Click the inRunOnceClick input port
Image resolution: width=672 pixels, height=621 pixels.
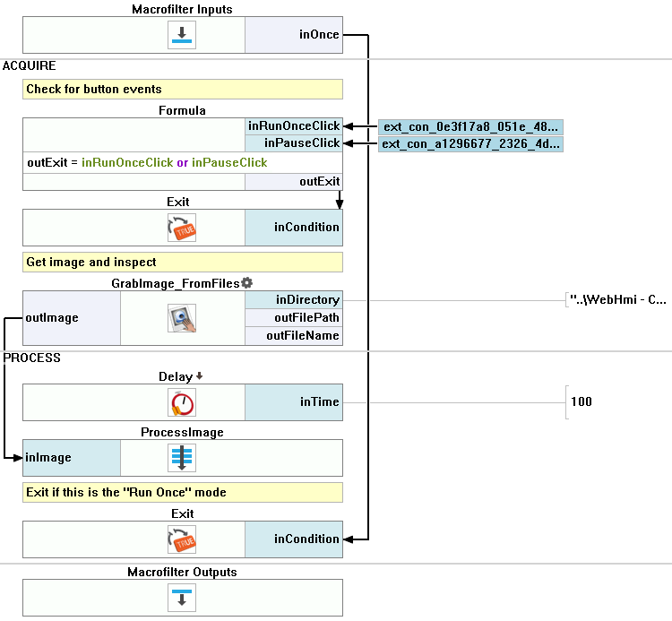(x=294, y=126)
